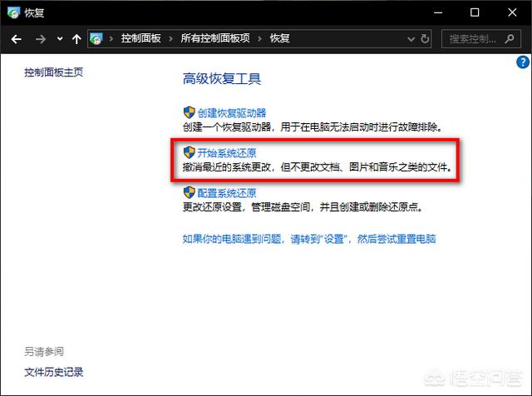Image resolution: width=532 pixels, height=396 pixels.
Task: Open 配置系统还原 link
Action: point(227,193)
